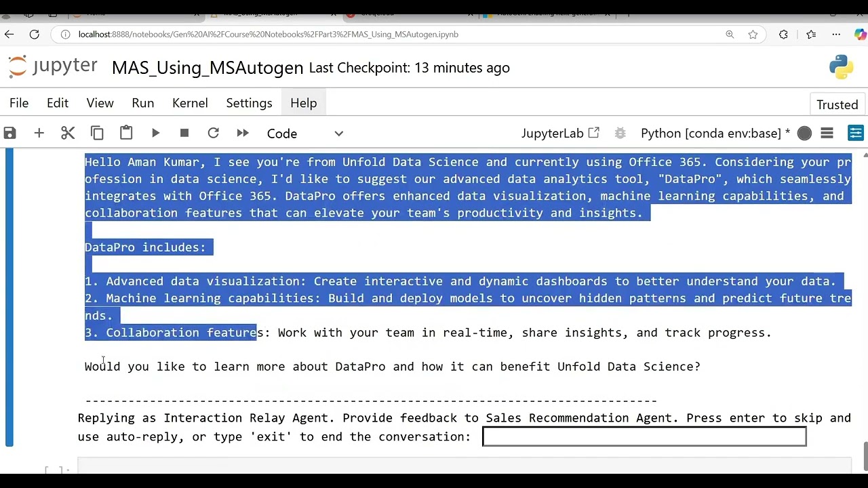The height and width of the screenshot is (488, 868).
Task: Open the hamburger lines icon in the toolbar
Action: [x=827, y=133]
